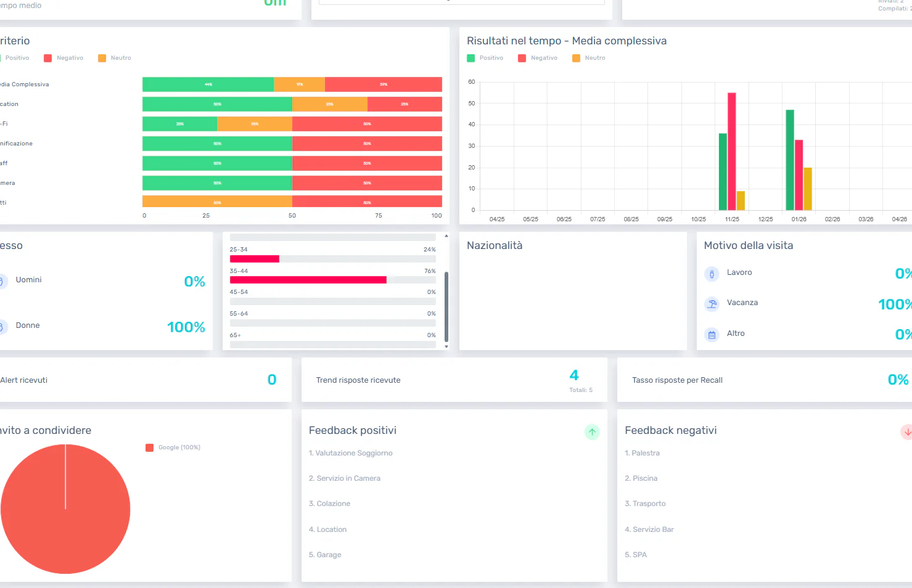912x588 pixels.
Task: Click inside the search field at top center
Action: coord(461,1)
